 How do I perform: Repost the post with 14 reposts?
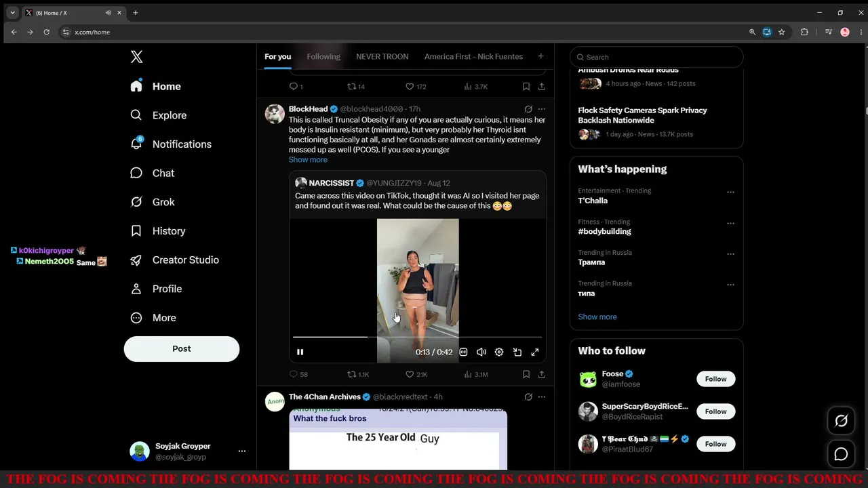(356, 87)
